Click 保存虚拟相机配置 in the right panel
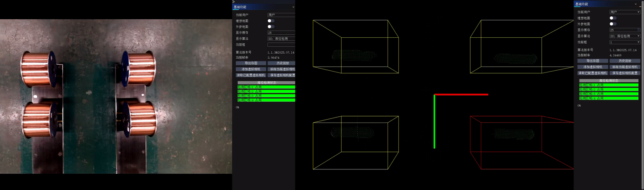 pyautogui.click(x=625, y=73)
